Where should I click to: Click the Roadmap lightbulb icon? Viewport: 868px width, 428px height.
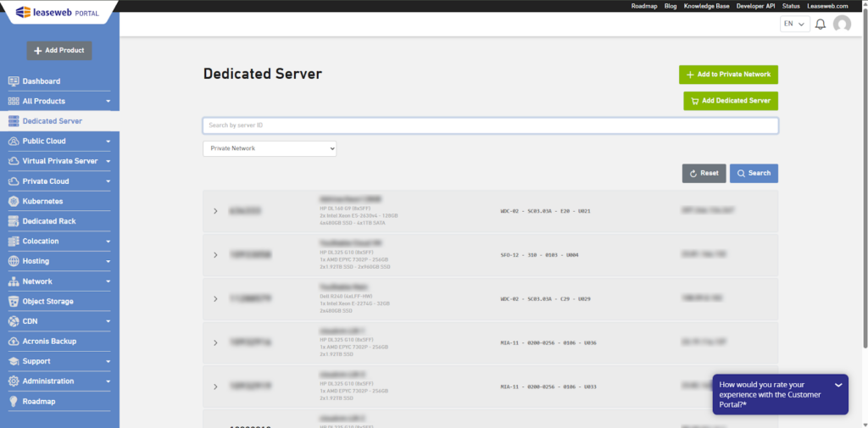coord(14,402)
